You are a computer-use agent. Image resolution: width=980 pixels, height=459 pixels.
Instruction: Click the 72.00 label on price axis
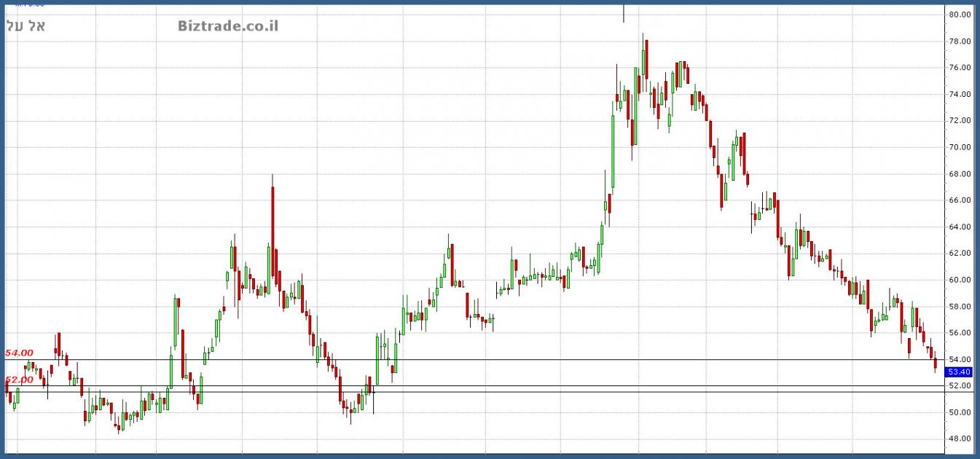[959, 120]
